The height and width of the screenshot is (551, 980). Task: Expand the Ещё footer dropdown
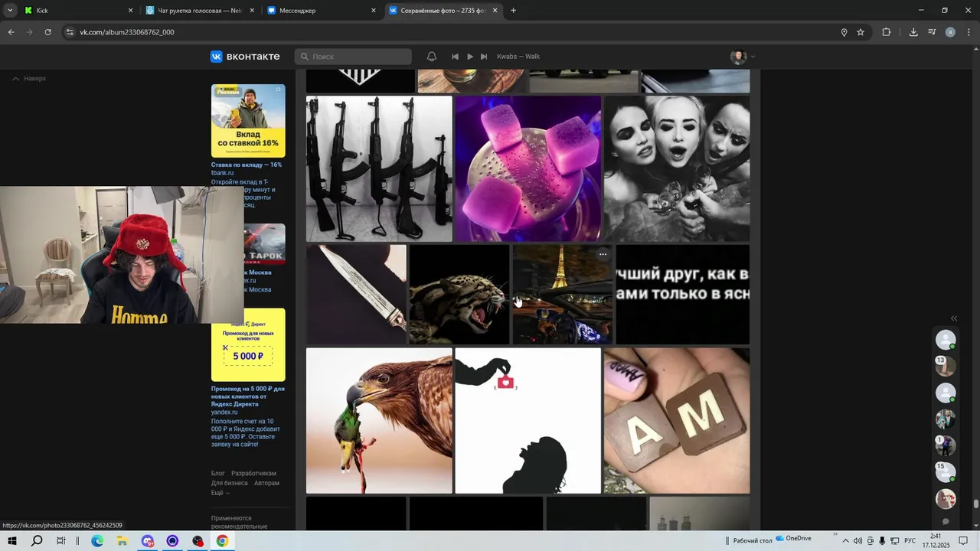(x=220, y=493)
